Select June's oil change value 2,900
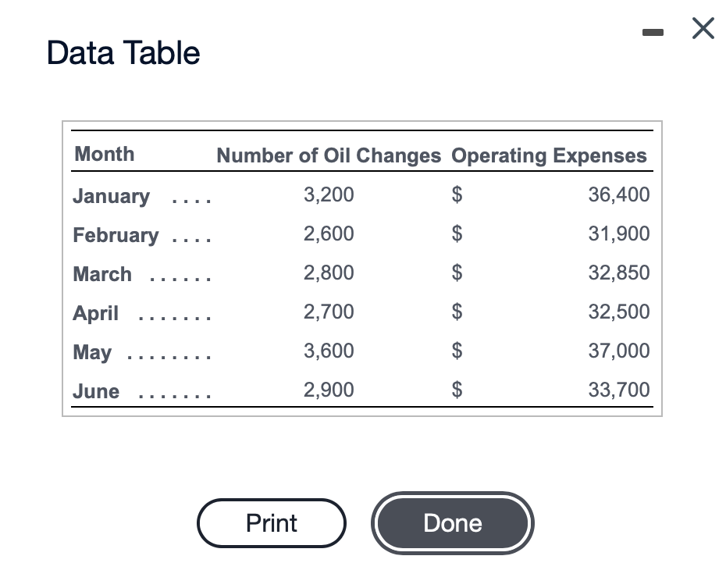Viewport: 726px width, 588px height. click(329, 390)
